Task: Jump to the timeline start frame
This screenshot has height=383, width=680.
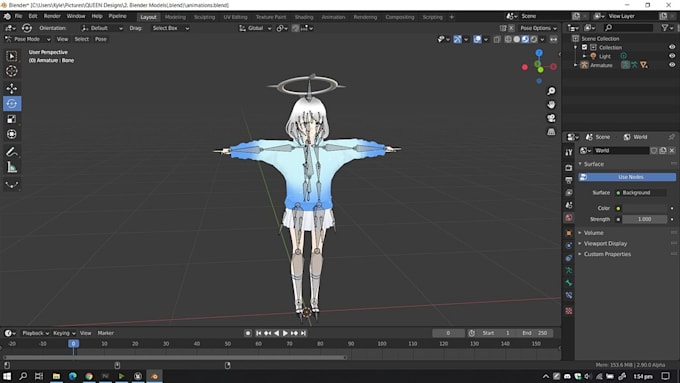Action: click(x=258, y=333)
